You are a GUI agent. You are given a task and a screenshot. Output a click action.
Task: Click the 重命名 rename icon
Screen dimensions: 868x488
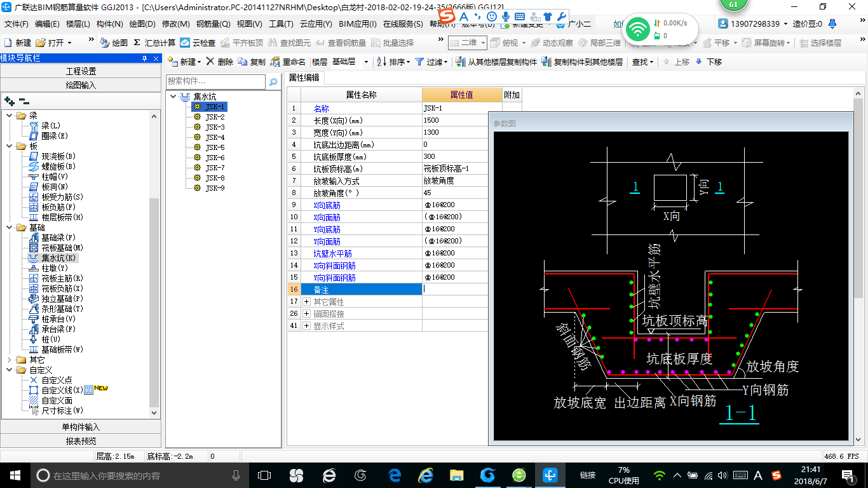tap(275, 62)
